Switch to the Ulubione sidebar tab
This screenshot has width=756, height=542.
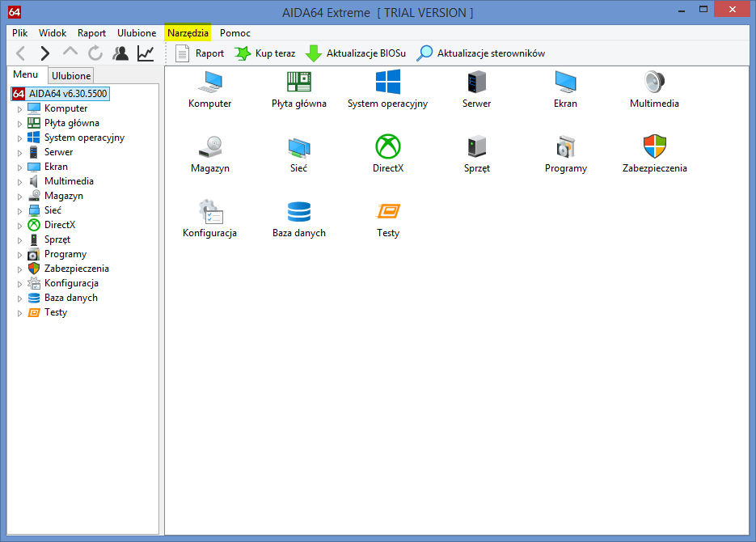(x=71, y=76)
